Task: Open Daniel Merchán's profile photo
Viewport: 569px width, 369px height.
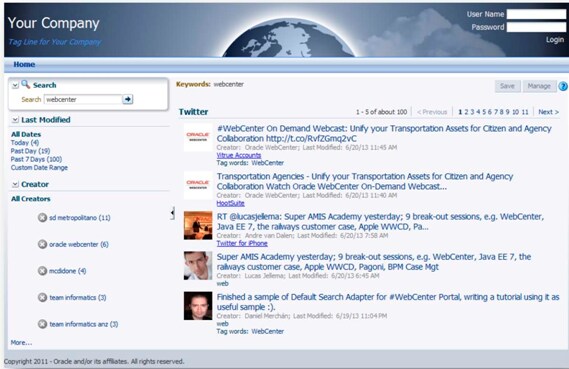Action: [198, 306]
